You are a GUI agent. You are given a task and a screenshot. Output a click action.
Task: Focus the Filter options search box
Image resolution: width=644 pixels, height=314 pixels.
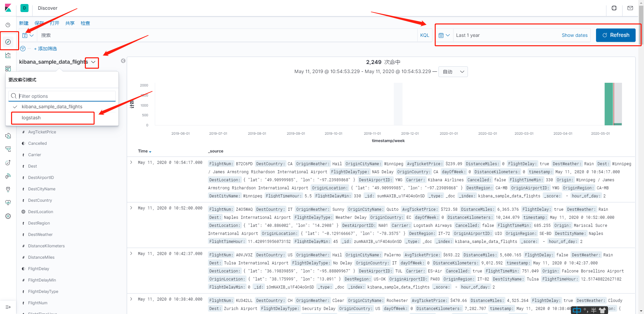tap(62, 96)
